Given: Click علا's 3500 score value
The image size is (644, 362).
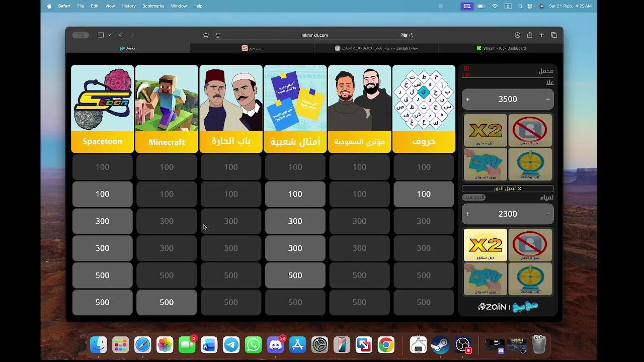Looking at the screenshot, I should pyautogui.click(x=508, y=100).
